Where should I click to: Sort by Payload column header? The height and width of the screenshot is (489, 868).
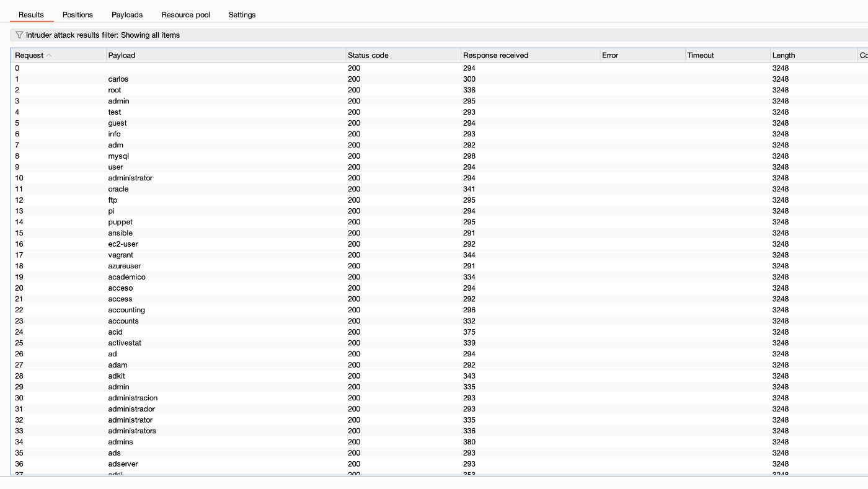click(226, 55)
